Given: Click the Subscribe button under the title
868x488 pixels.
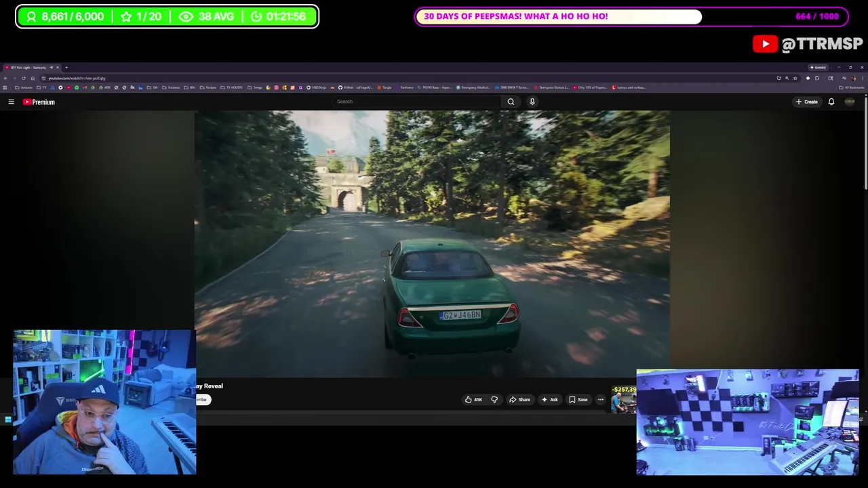Looking at the screenshot, I should click(x=202, y=399).
